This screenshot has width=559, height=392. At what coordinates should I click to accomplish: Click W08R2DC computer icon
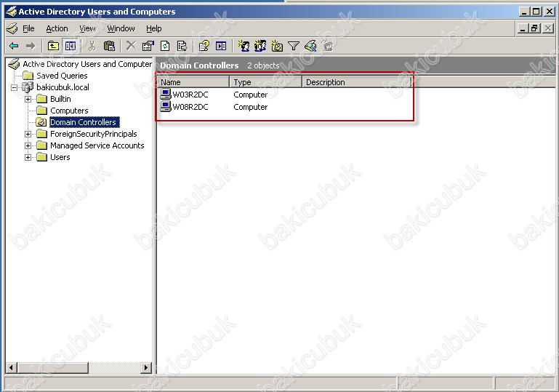coord(166,106)
